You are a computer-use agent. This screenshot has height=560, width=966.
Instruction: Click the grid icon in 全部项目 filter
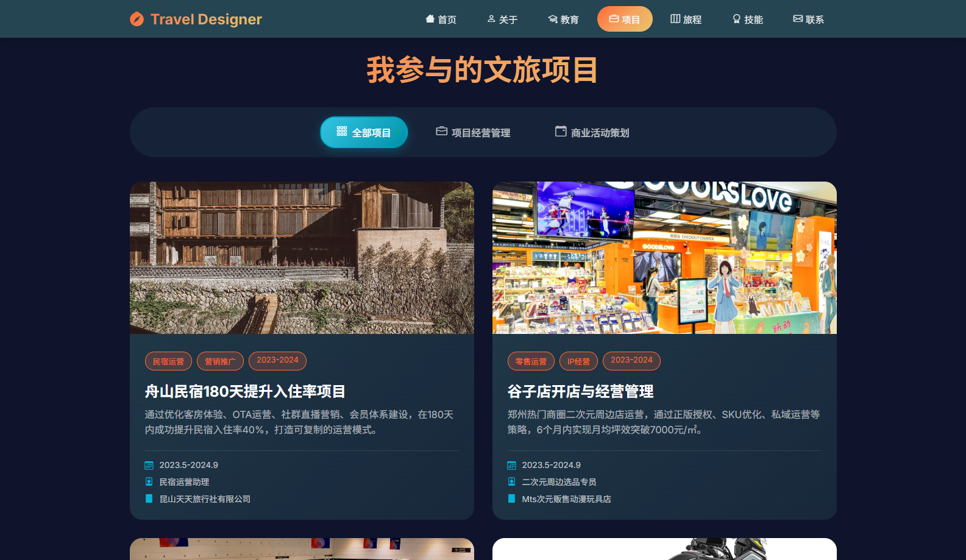(x=342, y=132)
